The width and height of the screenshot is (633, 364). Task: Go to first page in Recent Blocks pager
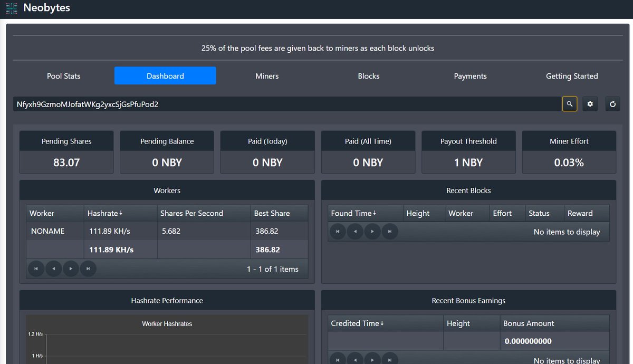(x=338, y=232)
